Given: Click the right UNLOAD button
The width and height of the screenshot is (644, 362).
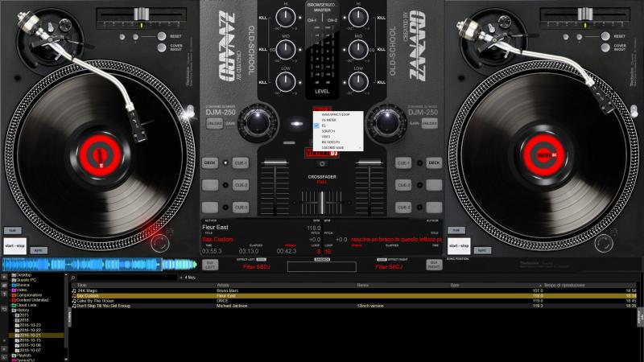Looking at the screenshot, I should pyautogui.click(x=430, y=123).
